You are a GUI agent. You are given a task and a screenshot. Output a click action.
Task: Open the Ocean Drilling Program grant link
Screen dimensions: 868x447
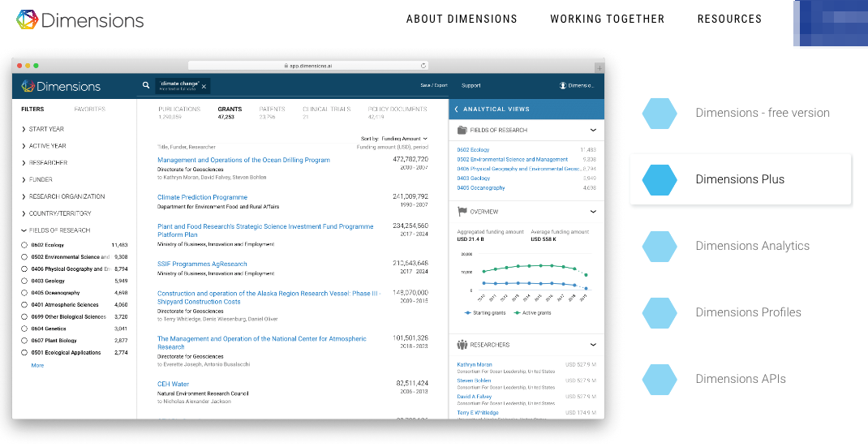coord(243,160)
